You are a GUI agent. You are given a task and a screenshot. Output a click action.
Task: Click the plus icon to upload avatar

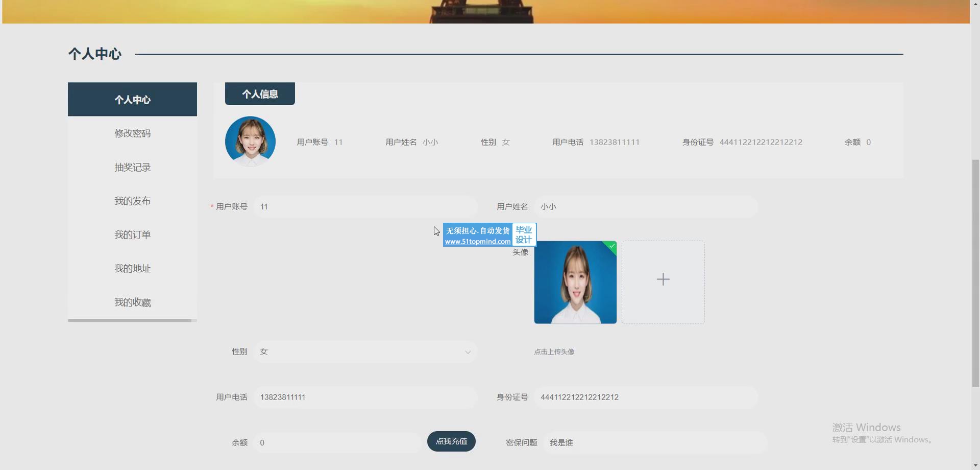coord(663,279)
